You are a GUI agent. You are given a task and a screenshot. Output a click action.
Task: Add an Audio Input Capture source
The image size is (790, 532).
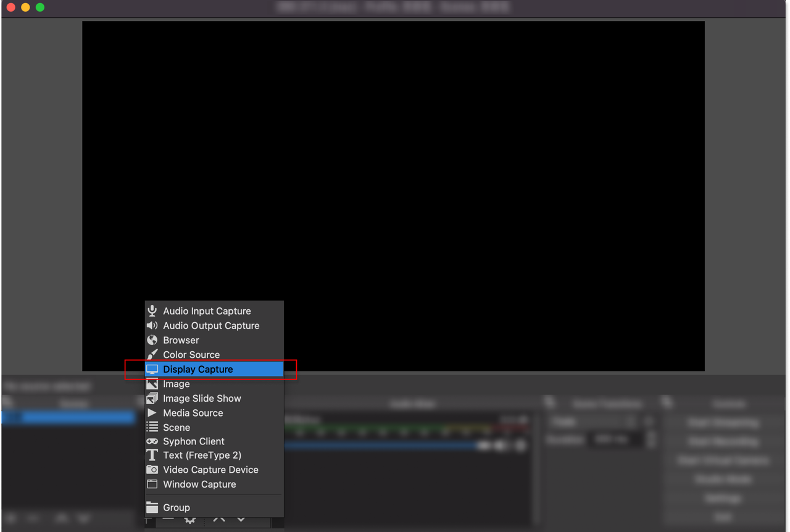coord(214,311)
